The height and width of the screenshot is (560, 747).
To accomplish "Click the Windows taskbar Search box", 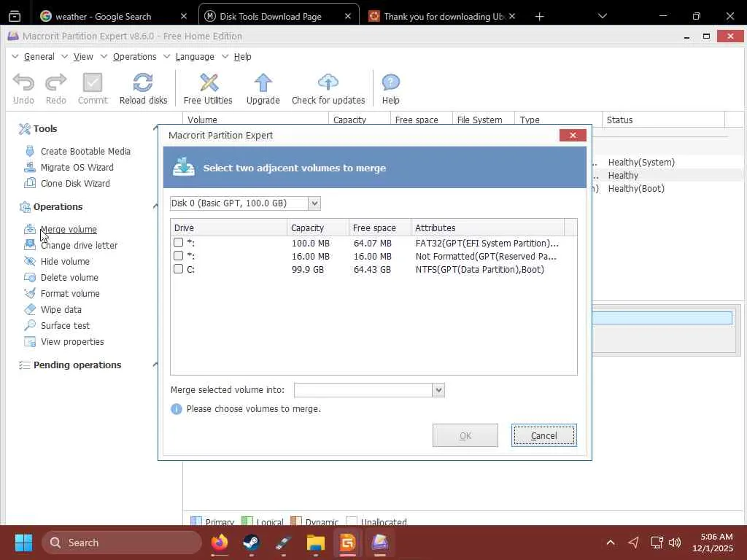I will point(122,542).
